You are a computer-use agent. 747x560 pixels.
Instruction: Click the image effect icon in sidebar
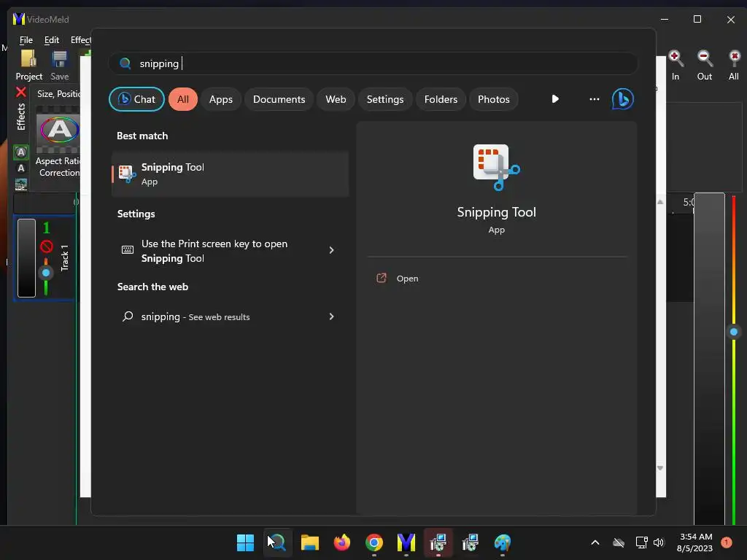[x=21, y=184]
